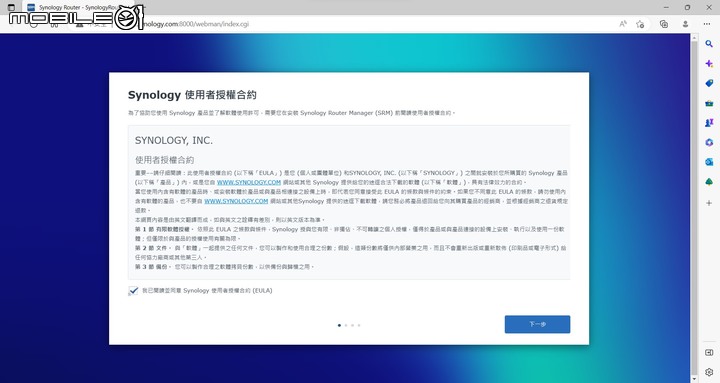The image size is (720, 383).
Task: Click the SYNOLOGY, INC. heading text
Action: click(x=174, y=141)
